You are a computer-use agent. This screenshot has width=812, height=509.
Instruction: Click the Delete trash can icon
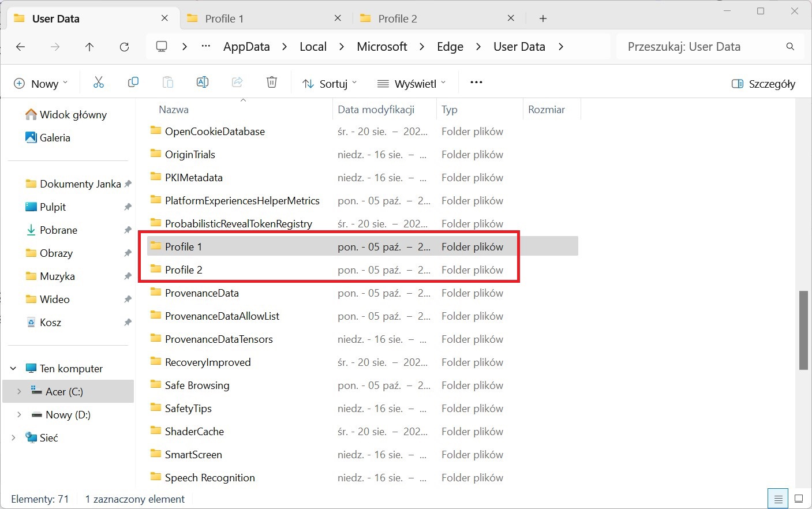pos(272,83)
